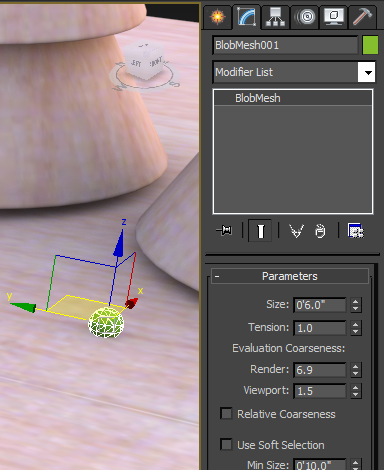The image size is (384, 470).
Task: Click the Size value field
Action: [x=320, y=305]
